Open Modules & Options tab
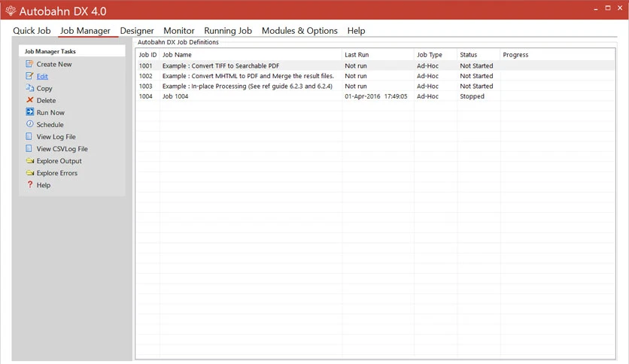629x364 pixels. pyautogui.click(x=299, y=31)
